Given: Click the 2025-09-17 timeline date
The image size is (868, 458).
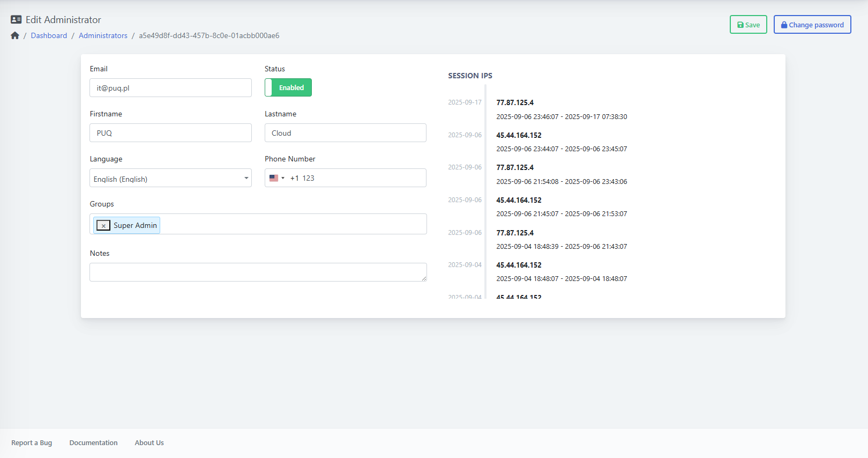Looking at the screenshot, I should (465, 102).
